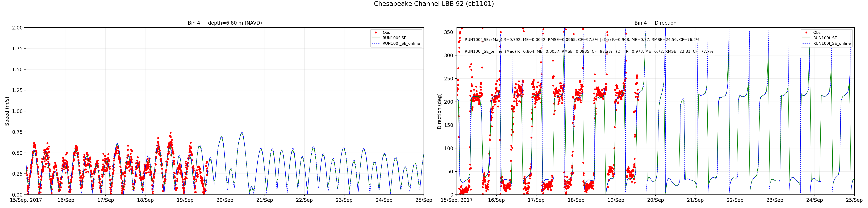Click the statistics line starting "RUN100f_SE_online: (Mag) R=0.804"
Viewport: 868px width, 208px height.
[589, 51]
